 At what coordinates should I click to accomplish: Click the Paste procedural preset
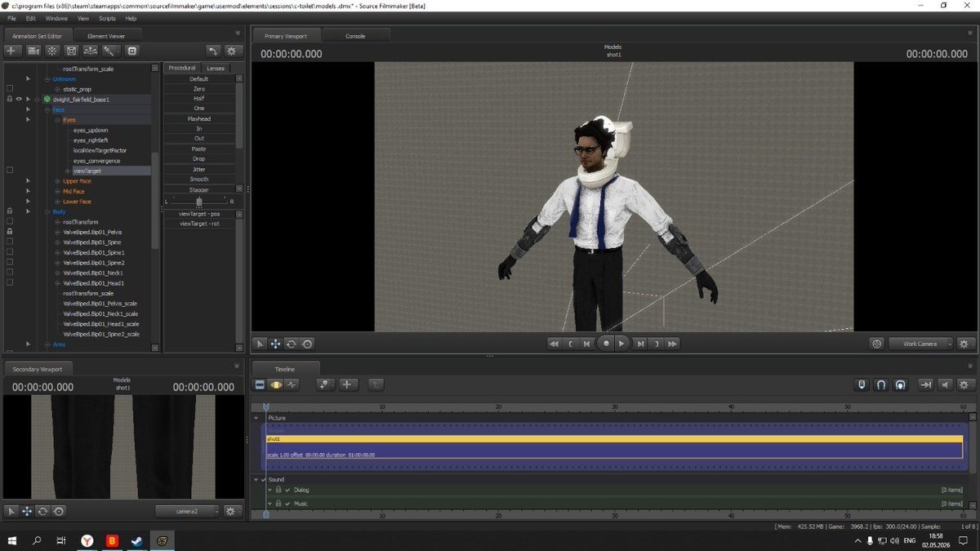pos(199,149)
